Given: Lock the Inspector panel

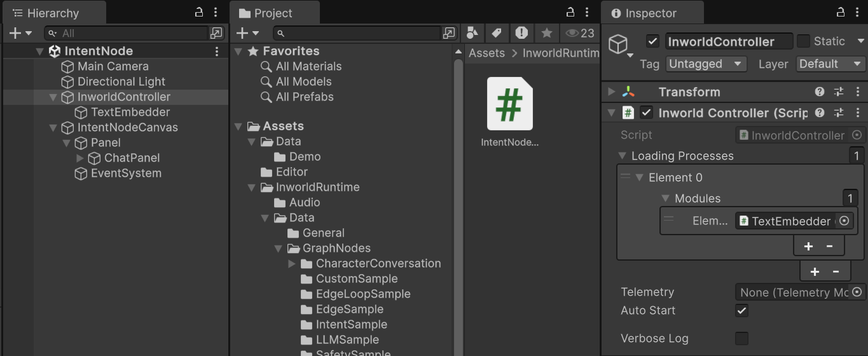Looking at the screenshot, I should [x=841, y=13].
